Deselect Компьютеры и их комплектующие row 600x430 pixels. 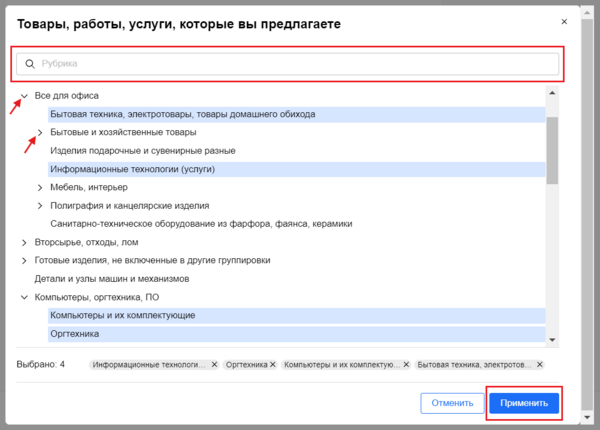[297, 316]
